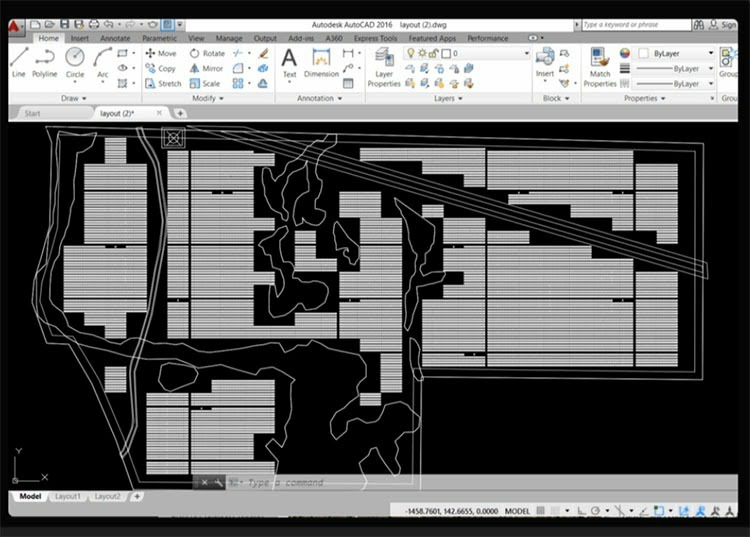
Task: Activate the Dimension tool
Action: (x=321, y=63)
